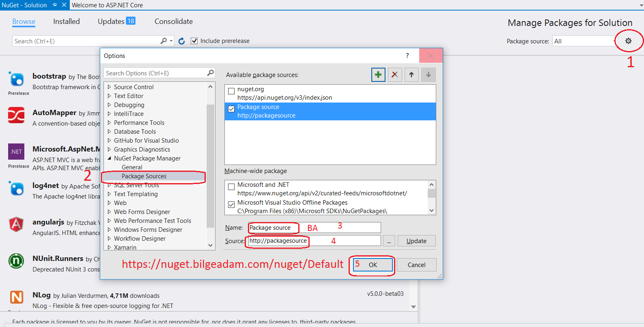Click the Options dialog help question mark

click(x=407, y=56)
